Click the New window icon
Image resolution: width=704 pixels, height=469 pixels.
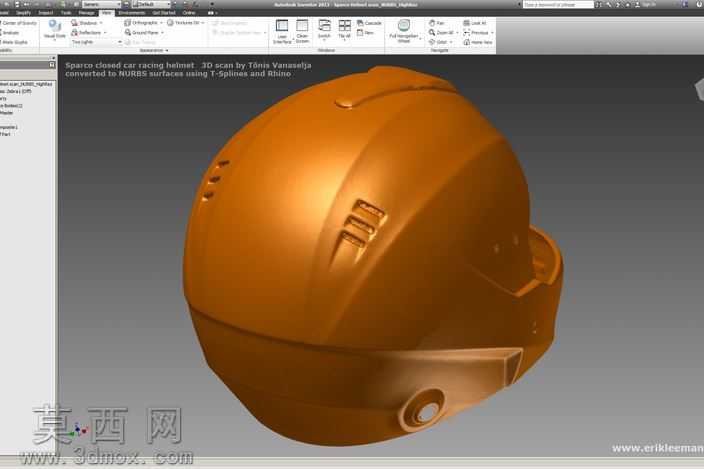tap(360, 33)
